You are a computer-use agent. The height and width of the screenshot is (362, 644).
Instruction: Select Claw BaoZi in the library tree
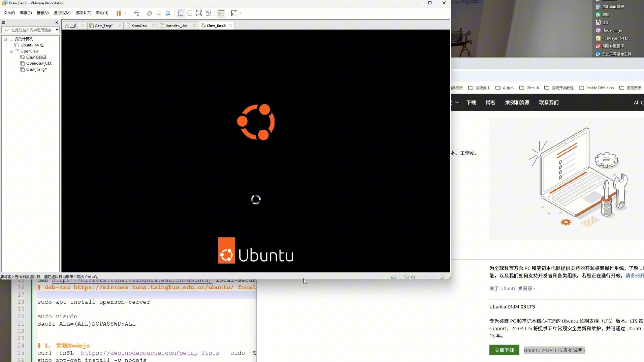tap(36, 57)
